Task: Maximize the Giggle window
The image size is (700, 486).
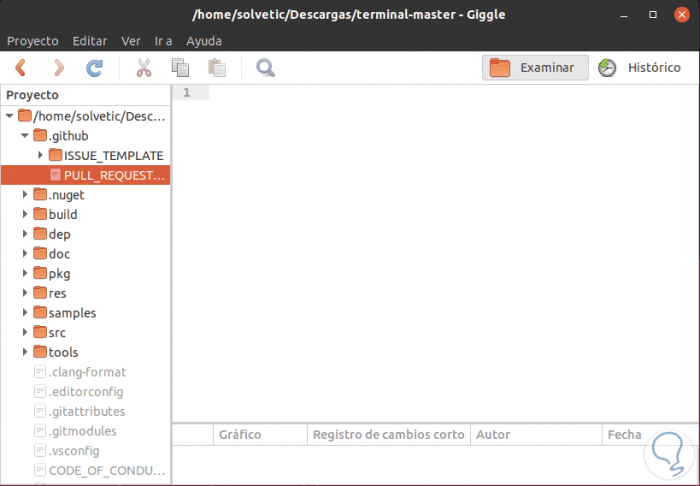Action: click(x=653, y=15)
